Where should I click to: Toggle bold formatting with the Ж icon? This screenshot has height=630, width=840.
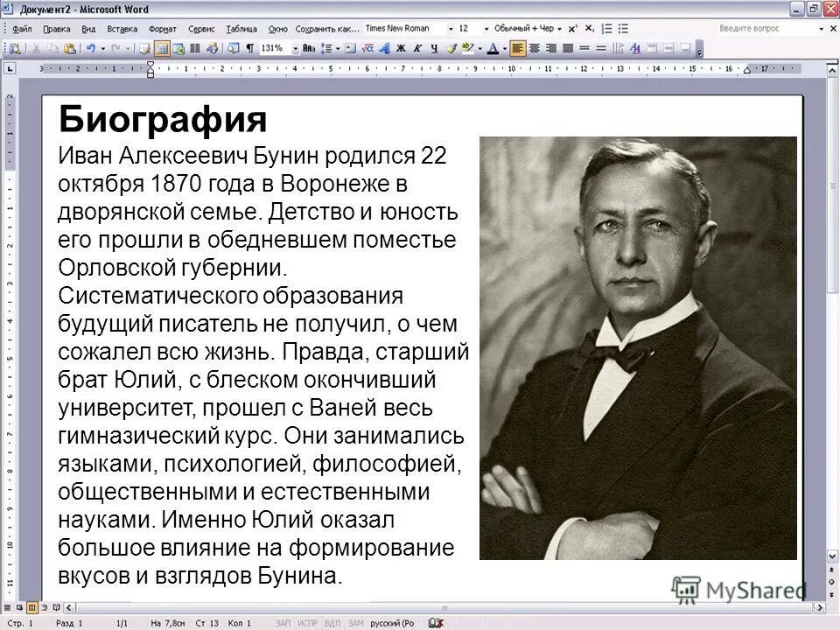pos(401,48)
